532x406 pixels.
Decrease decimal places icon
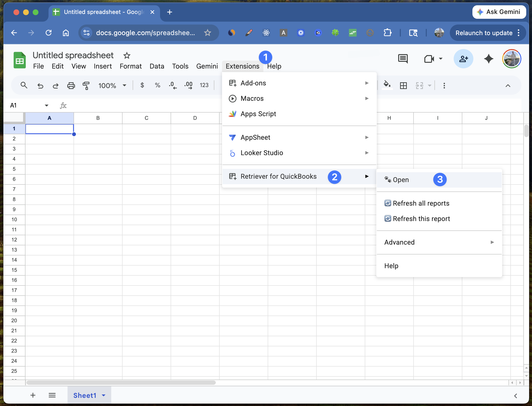[x=173, y=85]
